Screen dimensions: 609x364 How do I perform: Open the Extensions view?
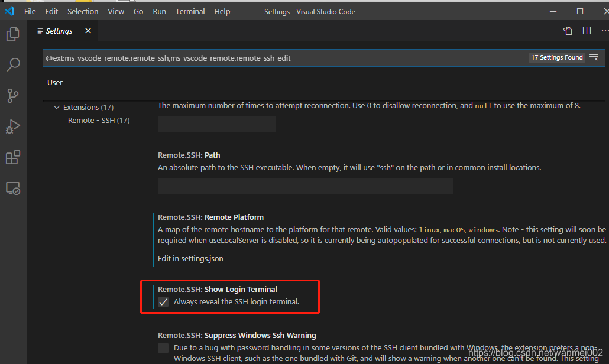(13, 158)
